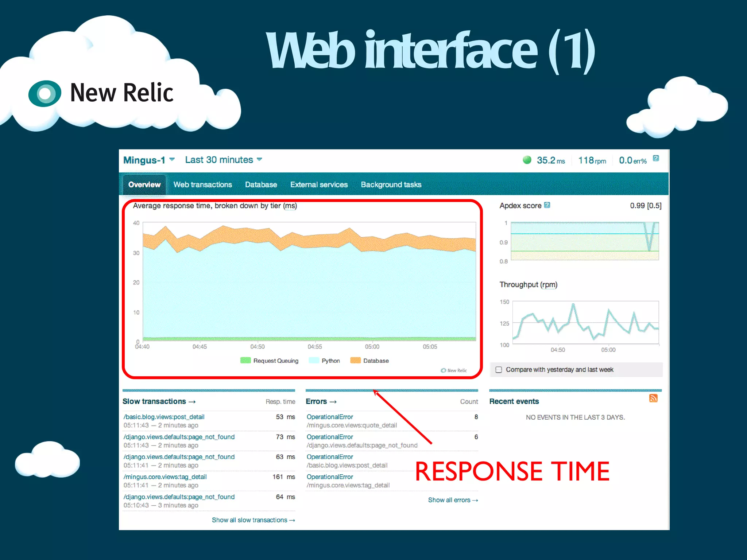Click the Resp. time column header
The image size is (747, 560).
pyautogui.click(x=280, y=401)
